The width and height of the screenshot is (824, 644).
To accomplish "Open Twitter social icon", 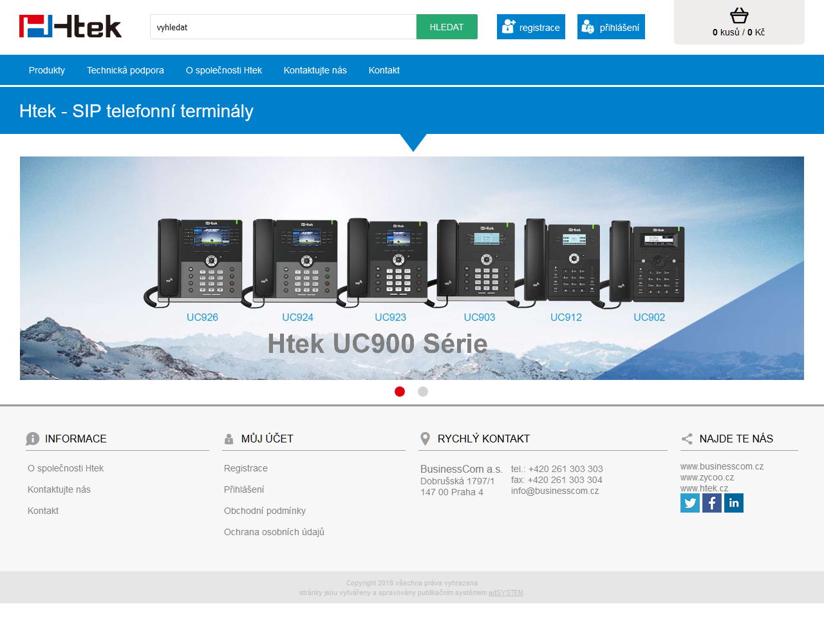I will click(x=690, y=503).
